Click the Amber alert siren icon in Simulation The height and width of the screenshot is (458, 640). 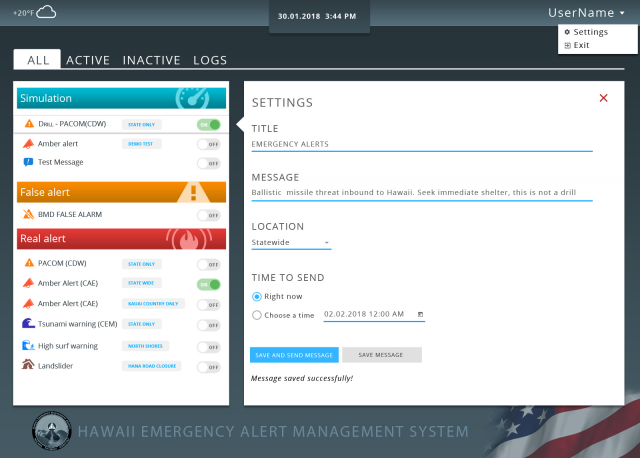point(28,144)
